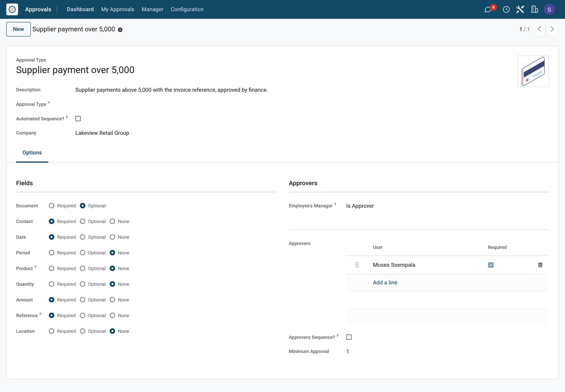Select the Options tab
The height and width of the screenshot is (392, 565).
[x=32, y=153]
